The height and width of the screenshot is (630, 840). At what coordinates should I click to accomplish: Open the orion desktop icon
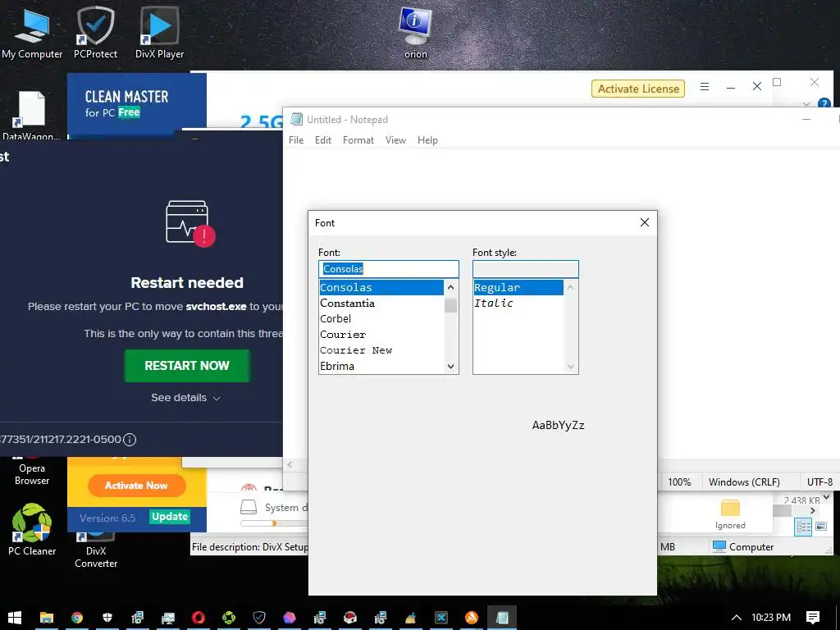pos(416,32)
